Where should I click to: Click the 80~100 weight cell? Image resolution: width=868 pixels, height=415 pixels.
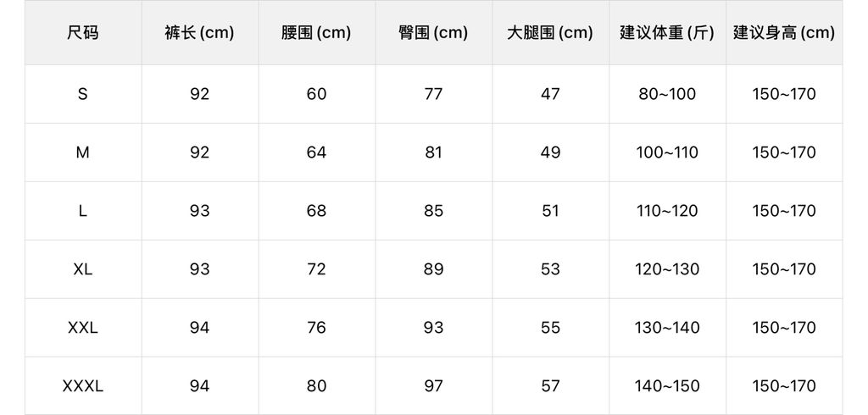click(667, 94)
